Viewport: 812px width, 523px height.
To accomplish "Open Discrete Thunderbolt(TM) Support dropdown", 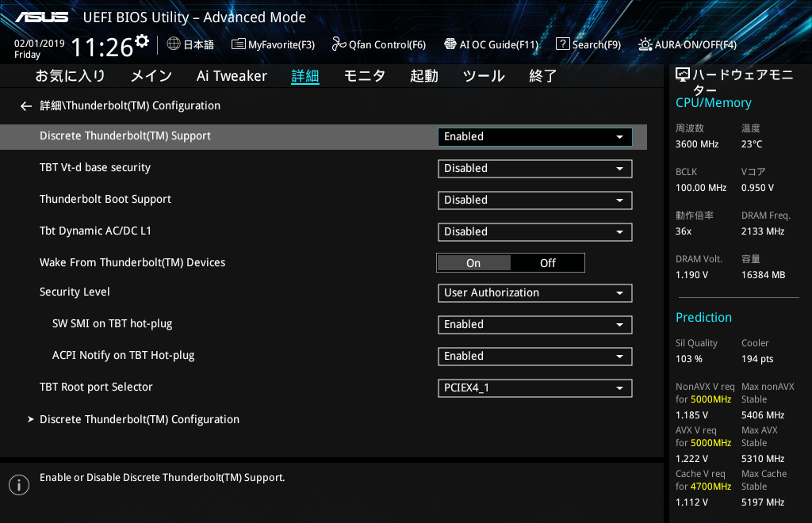I will coord(535,137).
